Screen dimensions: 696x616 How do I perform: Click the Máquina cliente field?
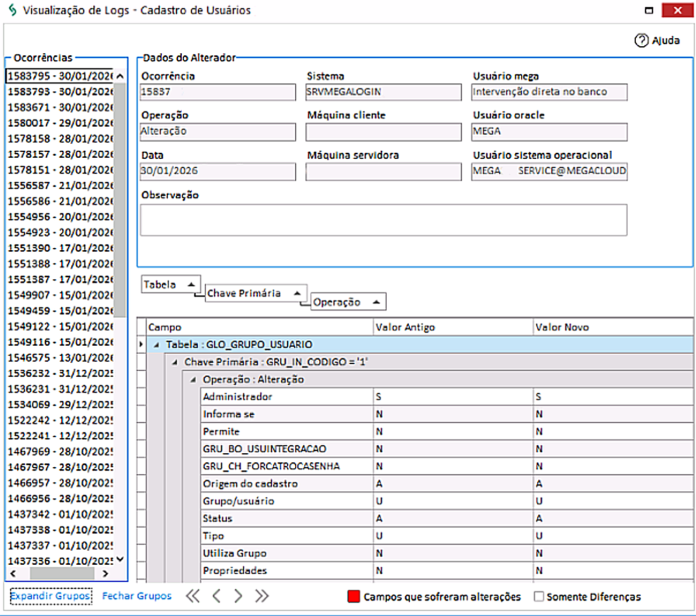(384, 132)
